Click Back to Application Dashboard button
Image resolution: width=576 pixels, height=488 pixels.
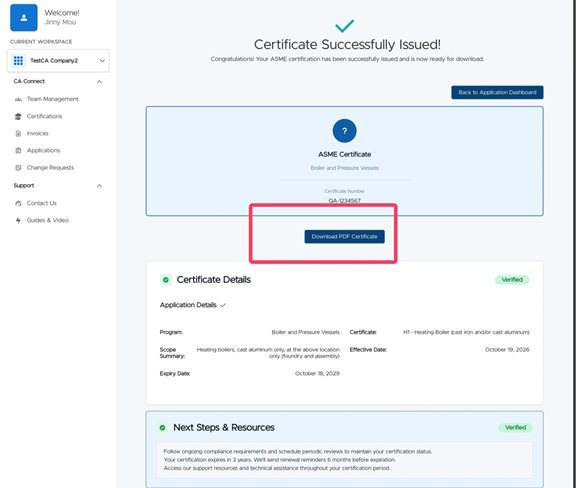tap(497, 92)
